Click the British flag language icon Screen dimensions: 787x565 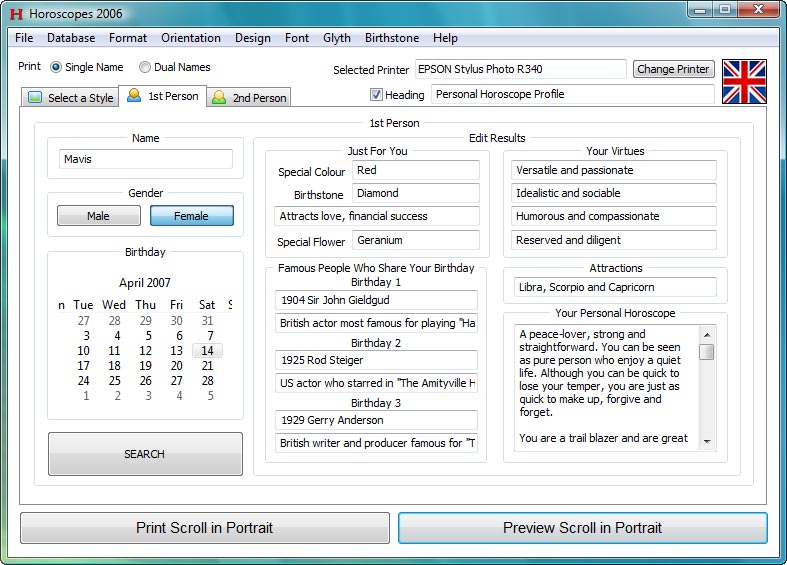coord(744,81)
